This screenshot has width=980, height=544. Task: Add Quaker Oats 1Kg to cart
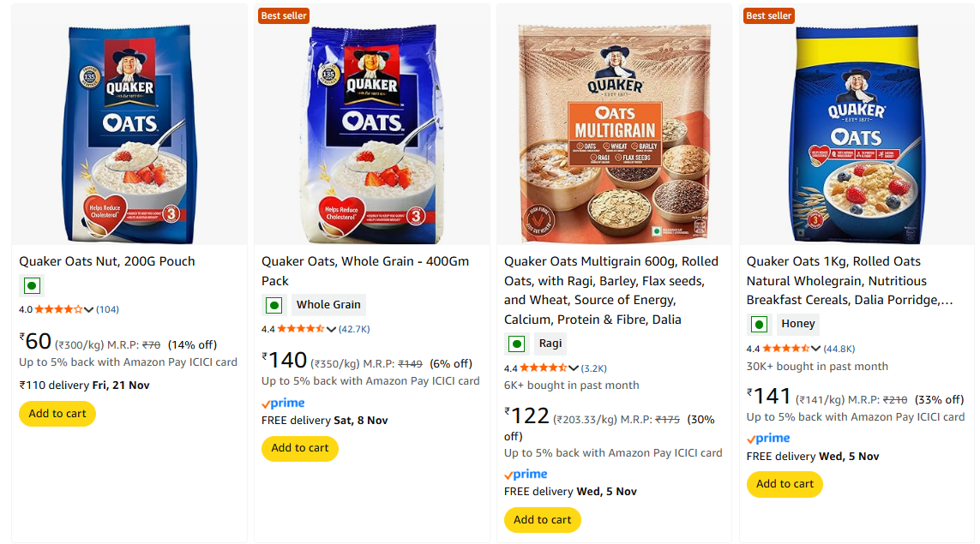pyautogui.click(x=785, y=484)
